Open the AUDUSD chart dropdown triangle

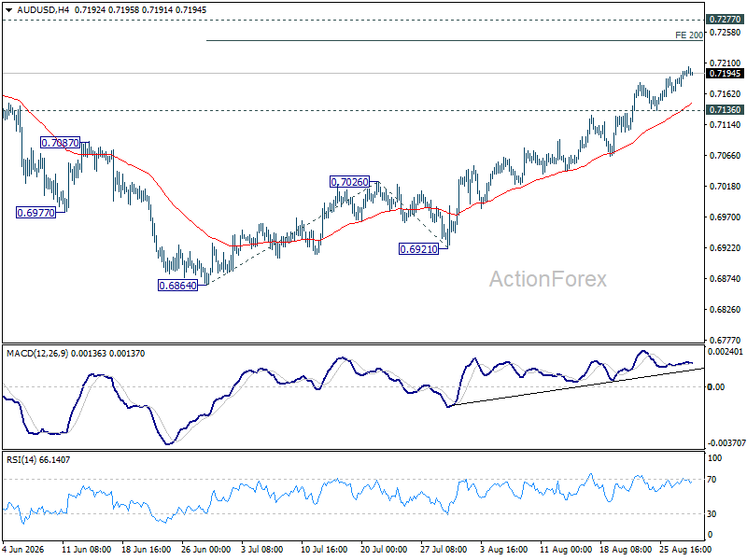point(8,10)
